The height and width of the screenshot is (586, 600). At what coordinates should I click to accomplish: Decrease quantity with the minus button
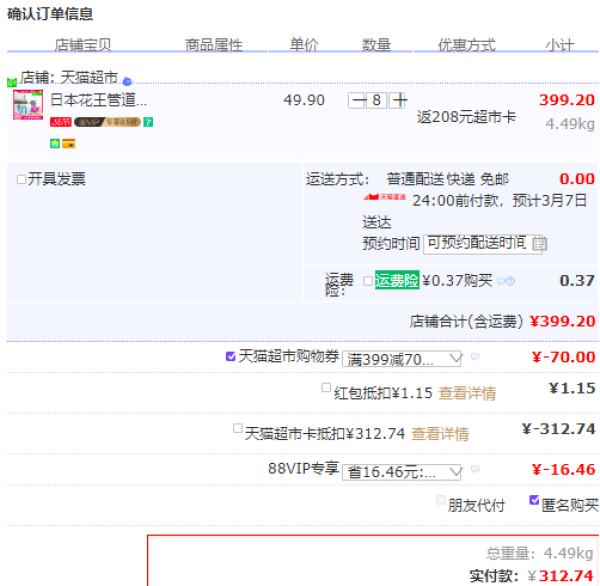357,101
